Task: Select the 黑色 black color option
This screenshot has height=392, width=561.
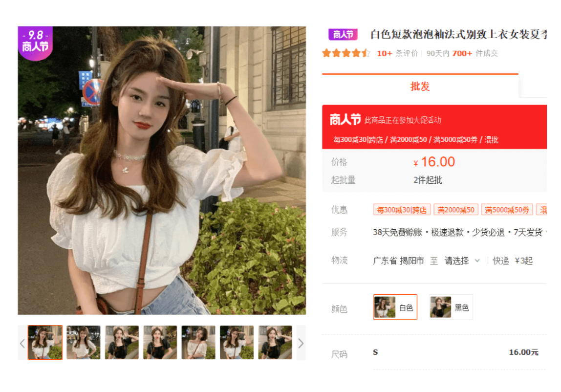Action: [451, 307]
